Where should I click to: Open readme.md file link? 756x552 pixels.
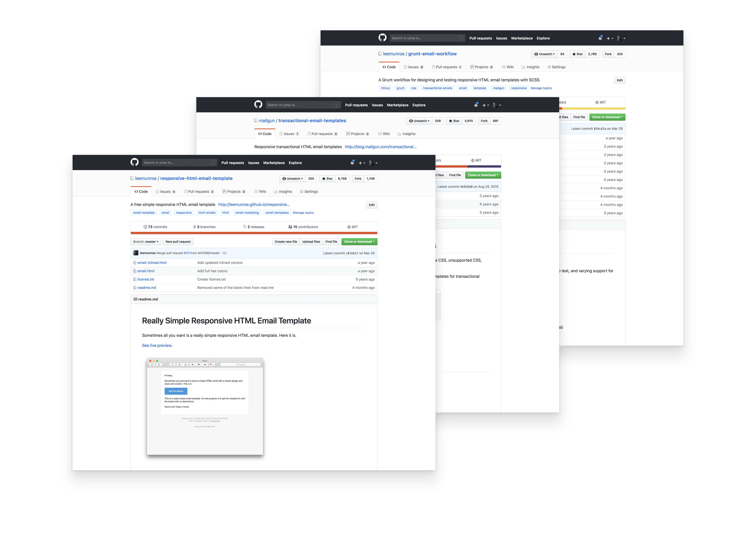click(x=147, y=288)
